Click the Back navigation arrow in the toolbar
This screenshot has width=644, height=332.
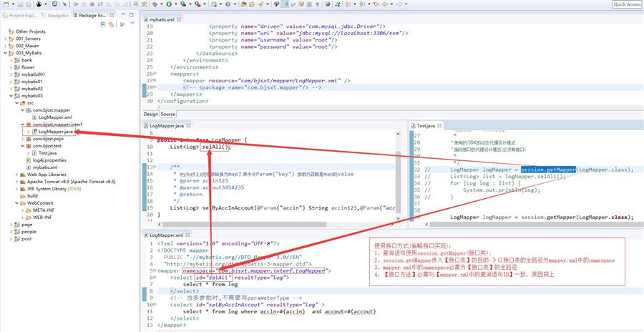click(385, 4)
